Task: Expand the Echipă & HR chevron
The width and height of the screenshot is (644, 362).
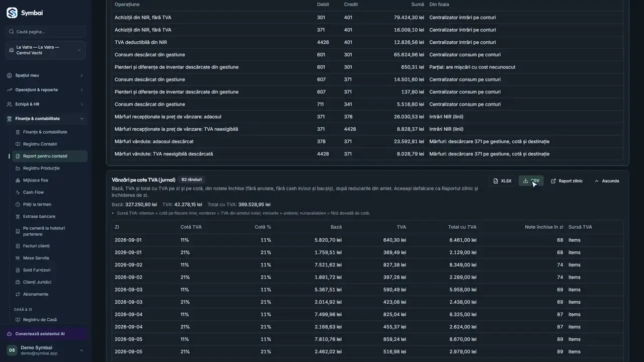Action: click(x=82, y=104)
